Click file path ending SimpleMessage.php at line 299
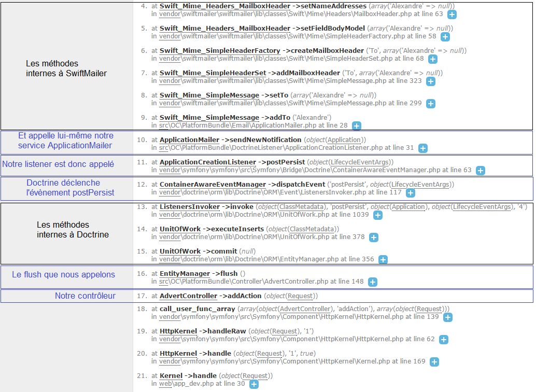Image resolution: width=536 pixels, height=392 pixels. [x=273, y=103]
